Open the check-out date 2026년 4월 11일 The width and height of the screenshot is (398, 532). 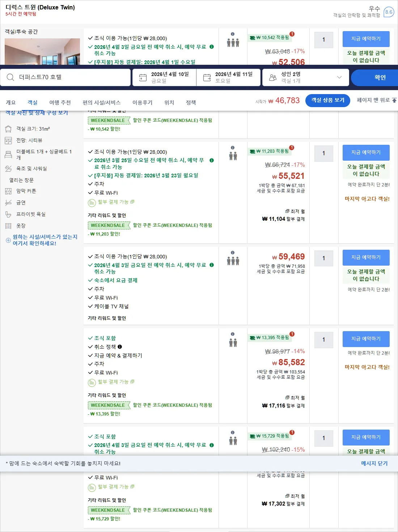click(229, 77)
